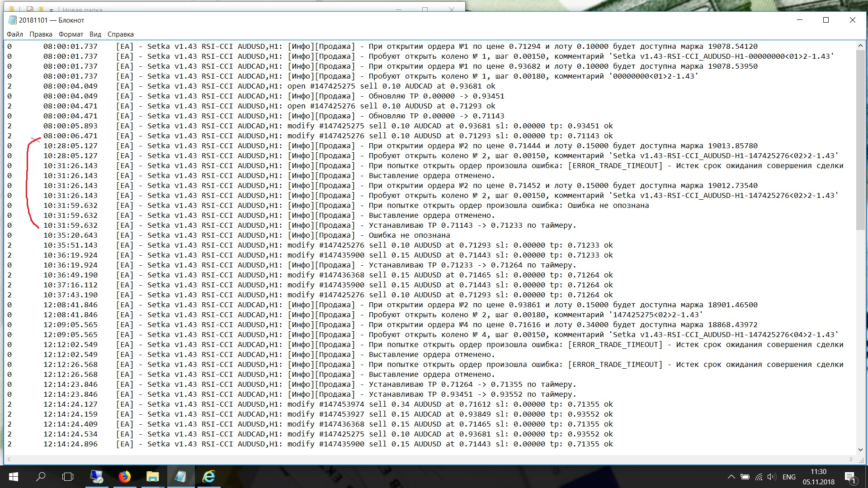This screenshot has width=868, height=488.
Task: Click text 'Обновляю TP 0.00000 -> 0.93451'
Action: (436, 96)
